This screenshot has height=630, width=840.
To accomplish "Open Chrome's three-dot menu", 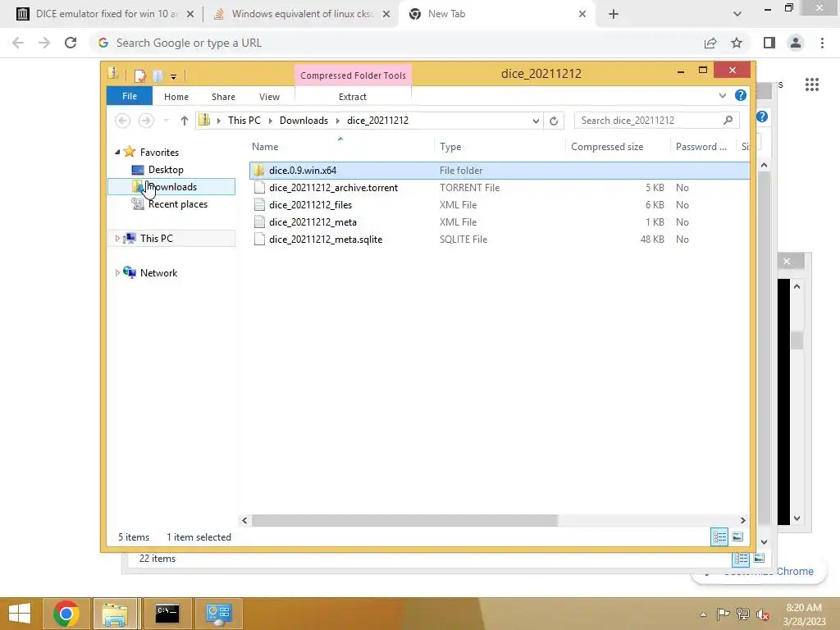I will pos(822,43).
